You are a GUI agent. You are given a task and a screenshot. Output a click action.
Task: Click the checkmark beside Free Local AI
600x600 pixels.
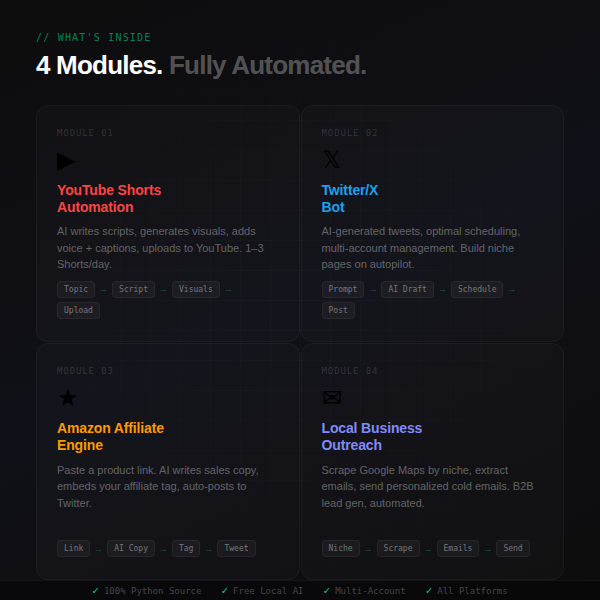(x=225, y=591)
